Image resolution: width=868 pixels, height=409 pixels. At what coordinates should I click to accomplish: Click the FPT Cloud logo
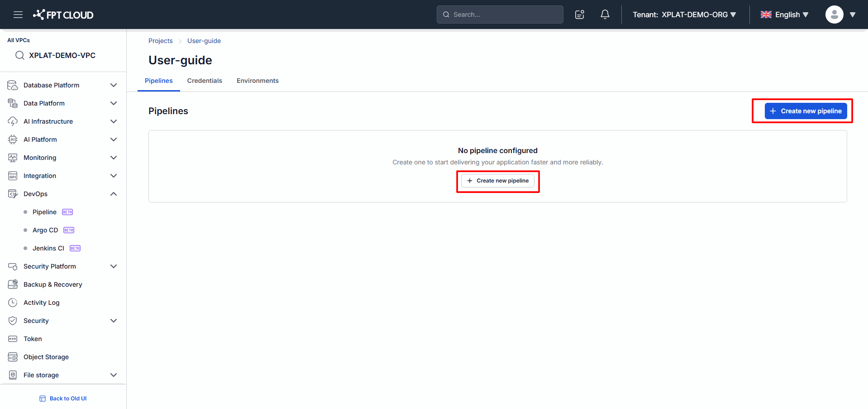[63, 14]
